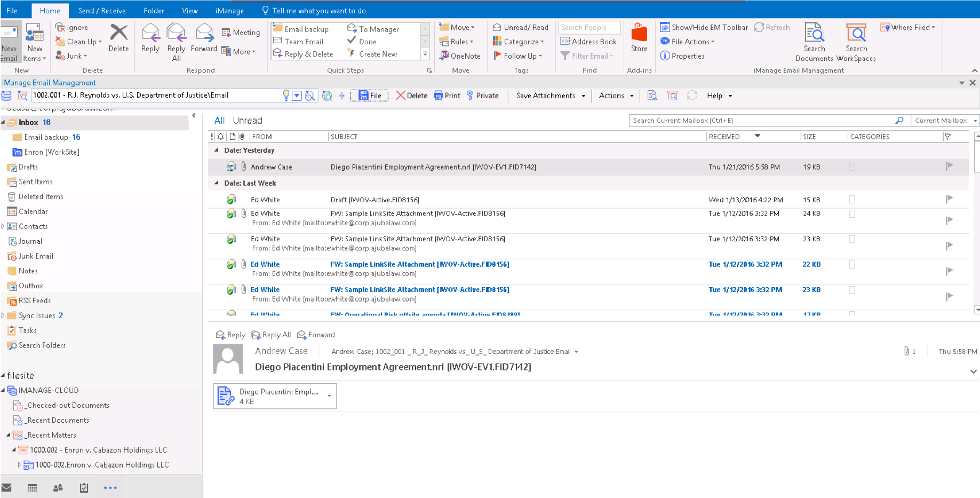Open the attachment dropdown for Diego Piacentini file
The height and width of the screenshot is (498, 980).
pyautogui.click(x=329, y=396)
